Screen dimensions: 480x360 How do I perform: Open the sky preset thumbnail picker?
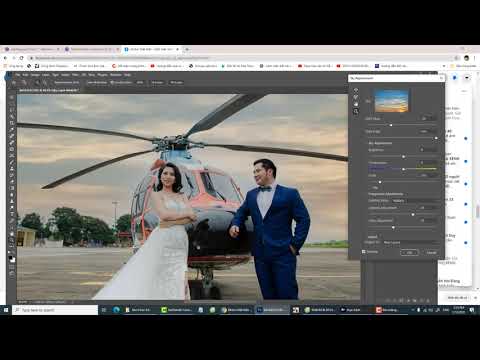[392, 100]
